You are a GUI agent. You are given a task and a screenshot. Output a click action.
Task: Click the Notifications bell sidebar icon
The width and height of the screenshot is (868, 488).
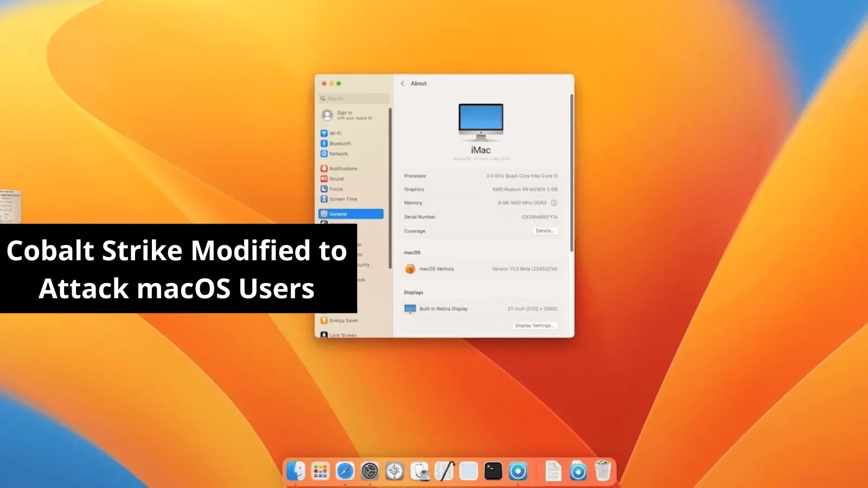click(324, 169)
